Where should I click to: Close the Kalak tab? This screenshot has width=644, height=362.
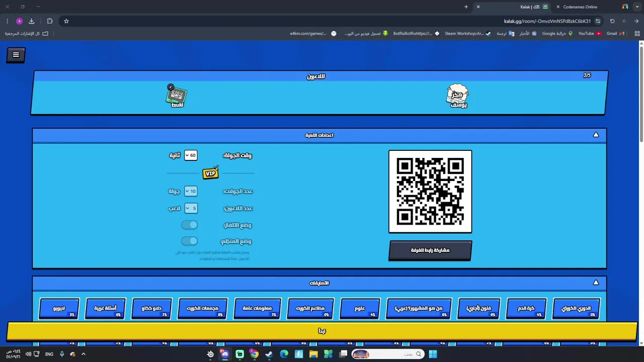(478, 7)
